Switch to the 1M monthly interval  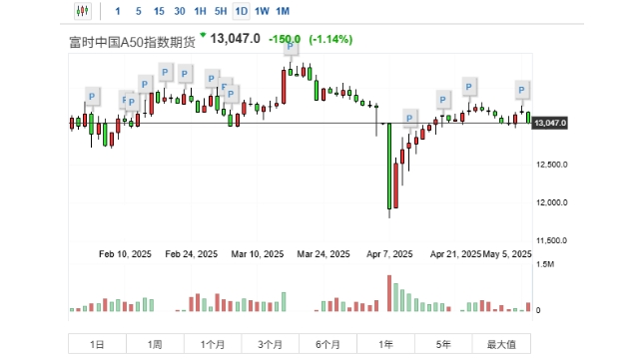point(283,12)
